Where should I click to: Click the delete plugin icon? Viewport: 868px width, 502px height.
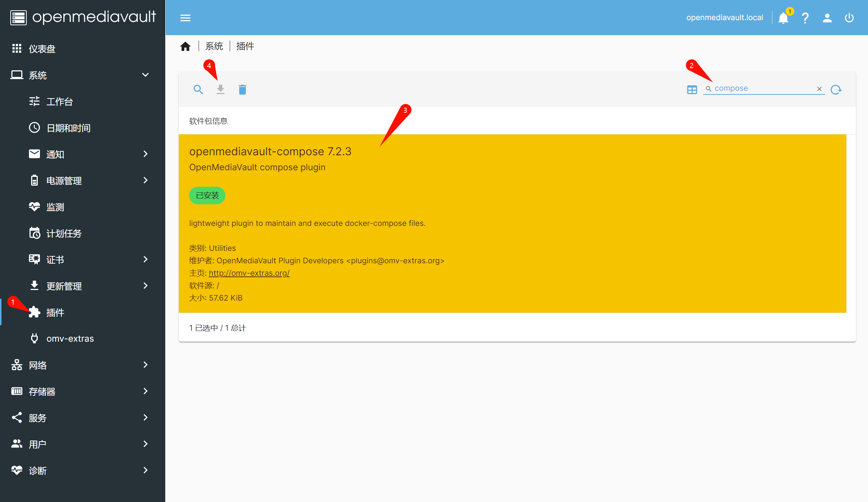[x=243, y=89]
